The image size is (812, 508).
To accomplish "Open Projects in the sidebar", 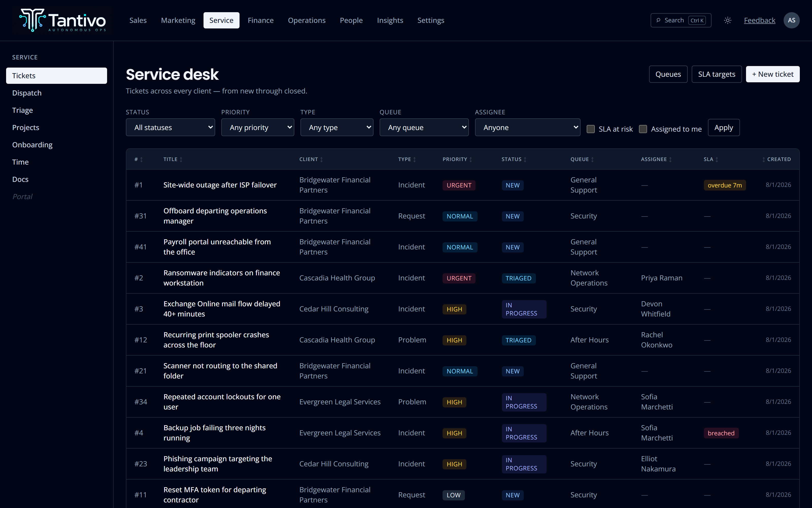I will 56,127.
